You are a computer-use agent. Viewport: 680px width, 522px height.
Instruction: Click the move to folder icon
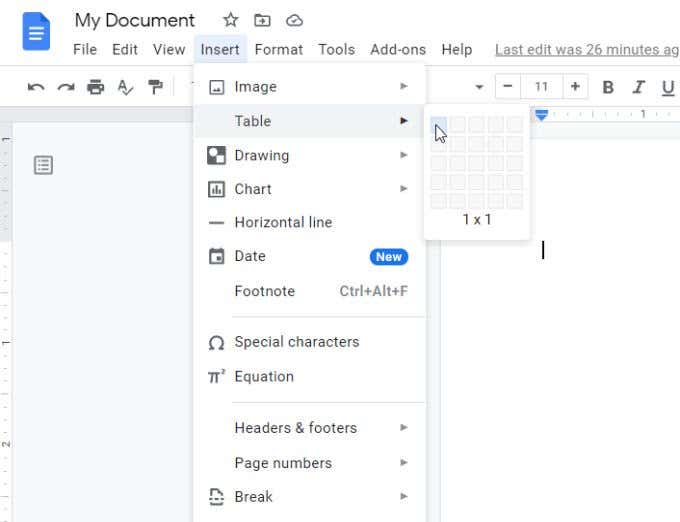pos(262,20)
